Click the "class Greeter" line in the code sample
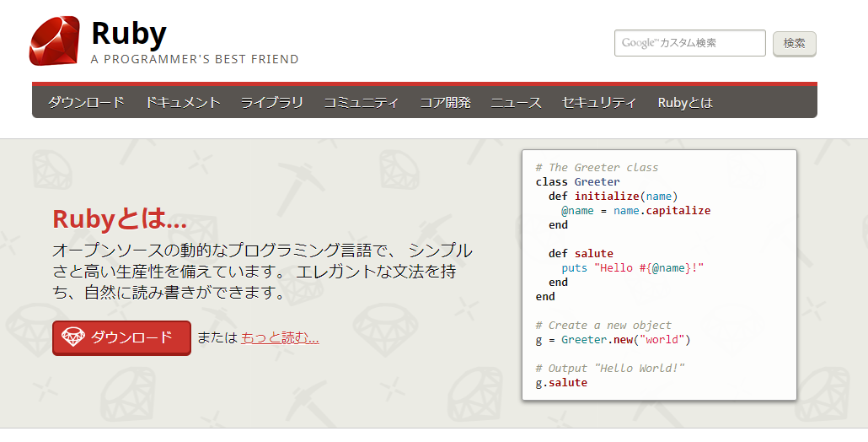The height and width of the screenshot is (442, 868). point(577,181)
